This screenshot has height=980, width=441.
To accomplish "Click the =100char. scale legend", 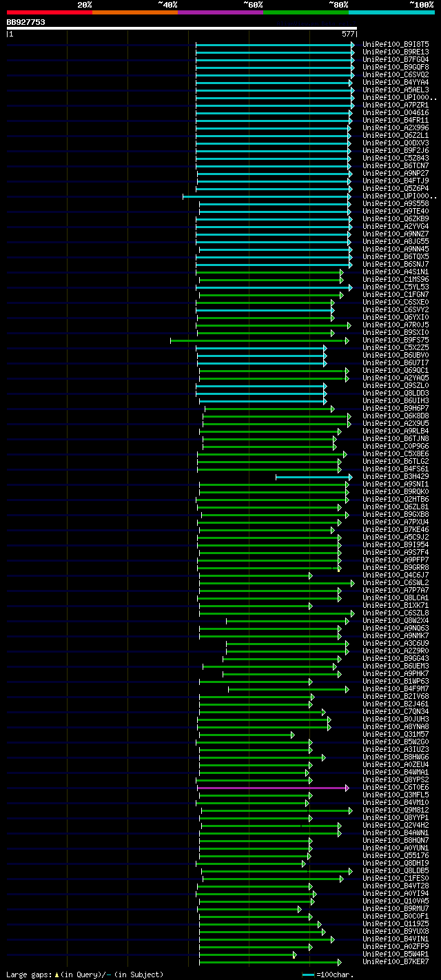I will point(327,974).
